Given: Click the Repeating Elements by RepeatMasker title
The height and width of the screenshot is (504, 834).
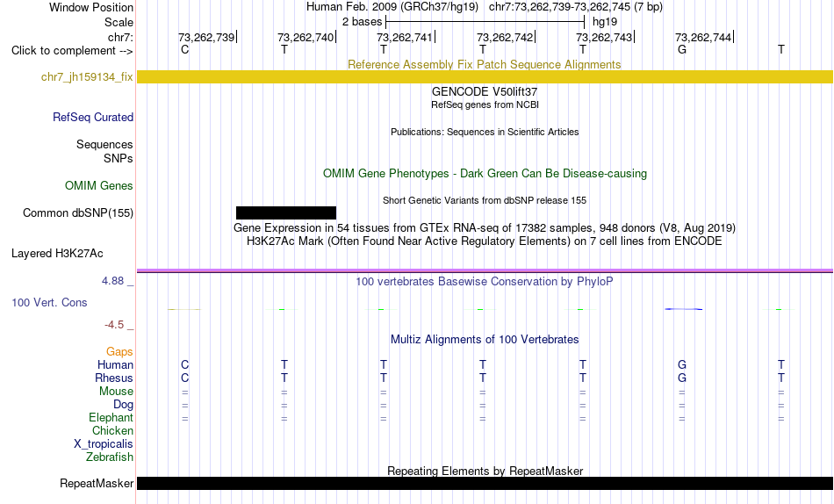Looking at the screenshot, I should [485, 471].
